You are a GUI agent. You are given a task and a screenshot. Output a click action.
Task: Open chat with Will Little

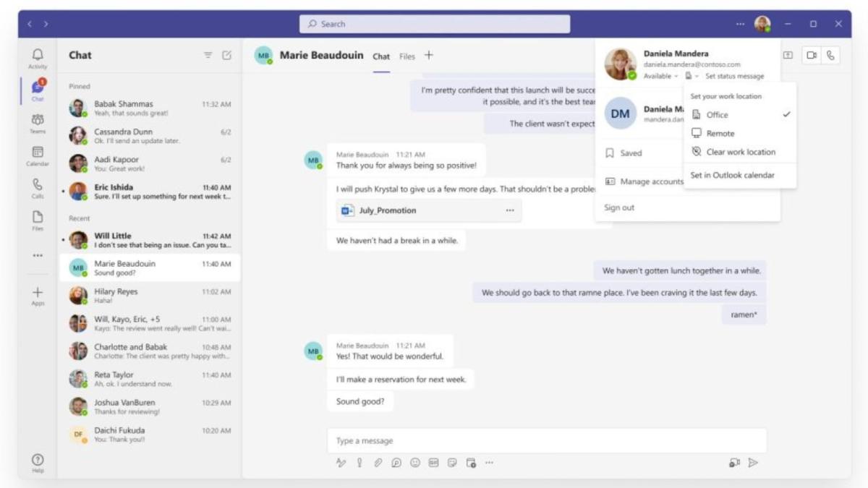coord(150,240)
